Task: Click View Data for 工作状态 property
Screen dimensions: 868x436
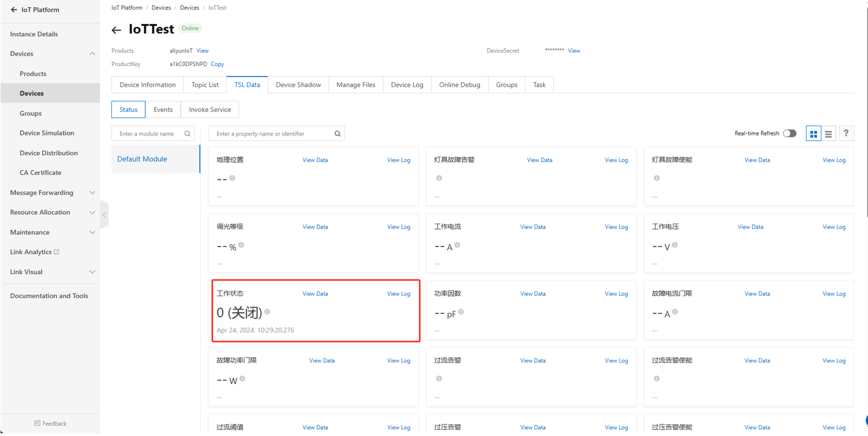Action: tap(315, 294)
